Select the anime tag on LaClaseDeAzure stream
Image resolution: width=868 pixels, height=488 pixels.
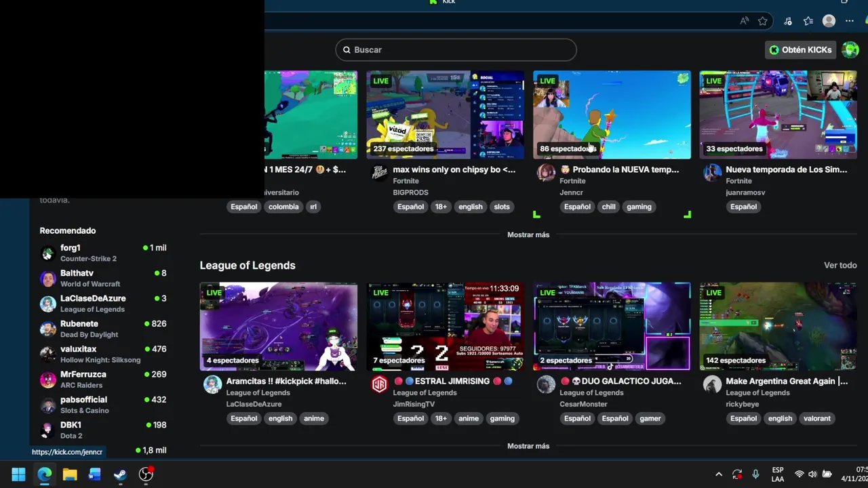pyautogui.click(x=314, y=418)
